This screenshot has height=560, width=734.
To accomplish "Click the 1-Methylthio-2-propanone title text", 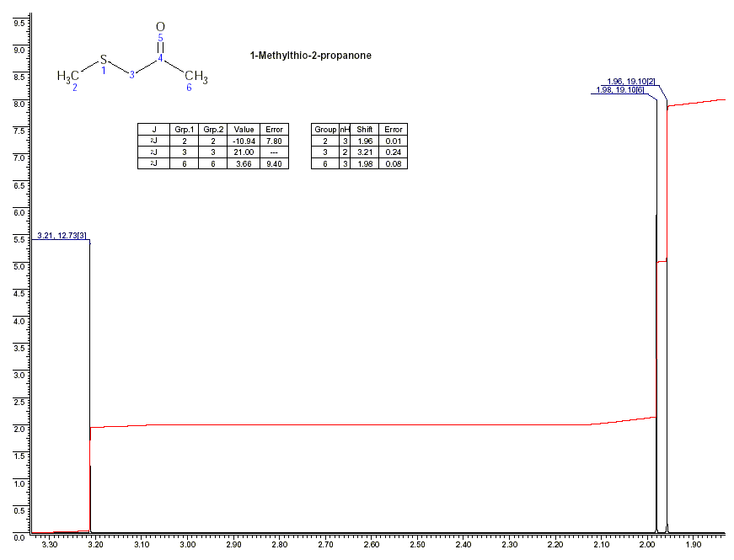I will 310,56.
